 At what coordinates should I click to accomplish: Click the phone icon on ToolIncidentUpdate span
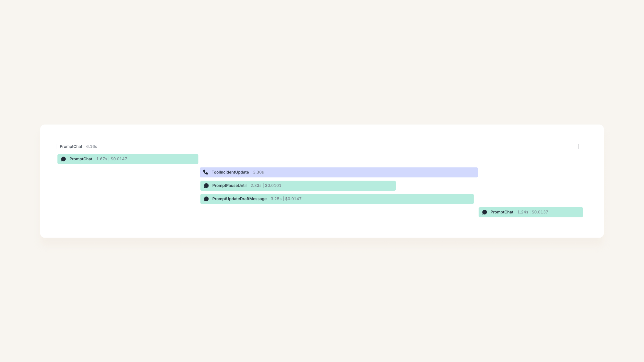[x=206, y=172]
